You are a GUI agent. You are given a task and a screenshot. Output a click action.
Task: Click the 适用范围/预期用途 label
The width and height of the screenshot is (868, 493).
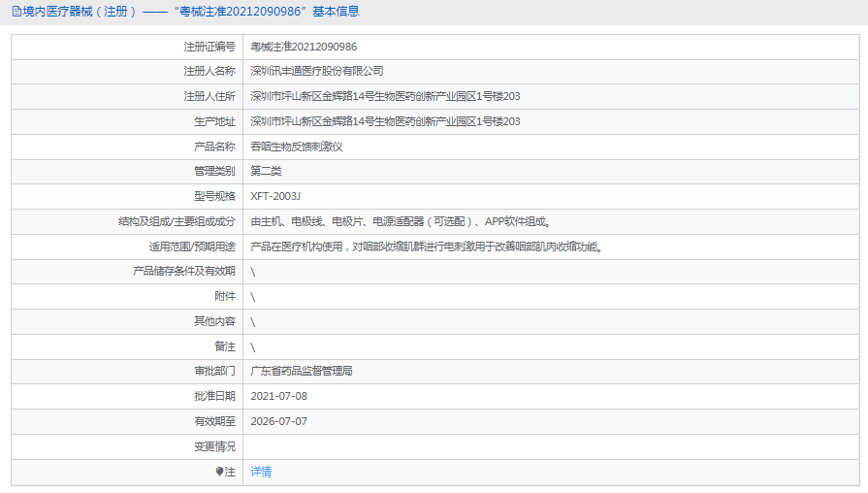(192, 246)
